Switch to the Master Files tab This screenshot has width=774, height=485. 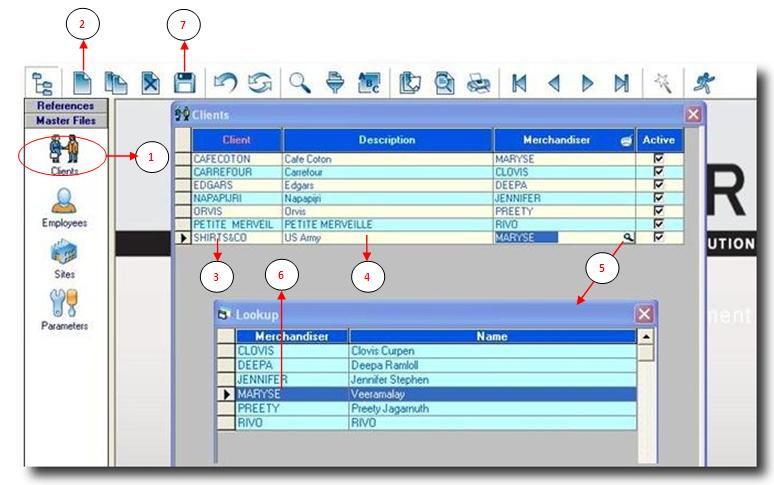65,120
